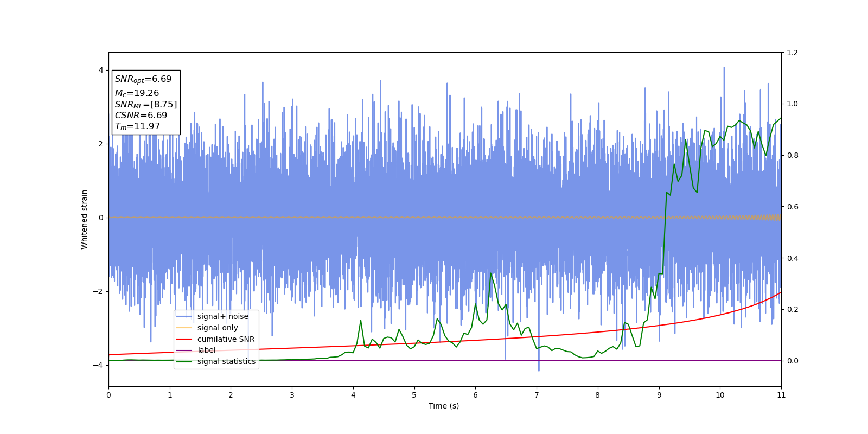Click the Mc=19.26 annotation text
This screenshot has width=868, height=434.
point(137,93)
